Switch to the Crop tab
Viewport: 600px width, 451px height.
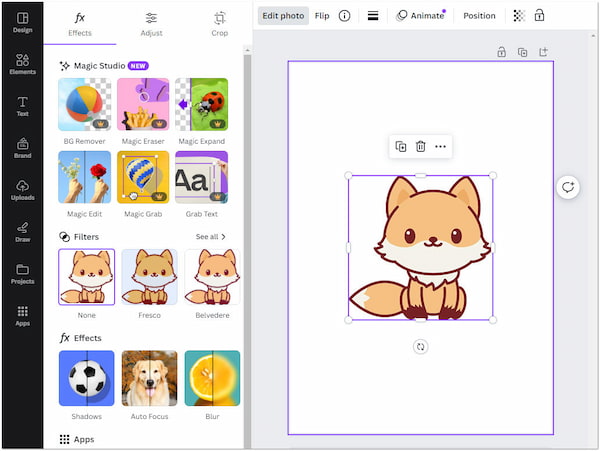[220, 24]
